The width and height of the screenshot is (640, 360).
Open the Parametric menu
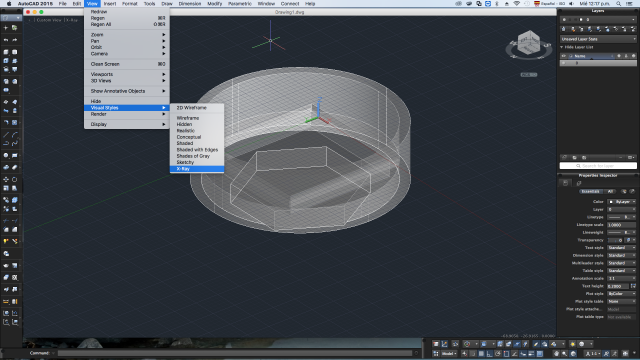[240, 4]
